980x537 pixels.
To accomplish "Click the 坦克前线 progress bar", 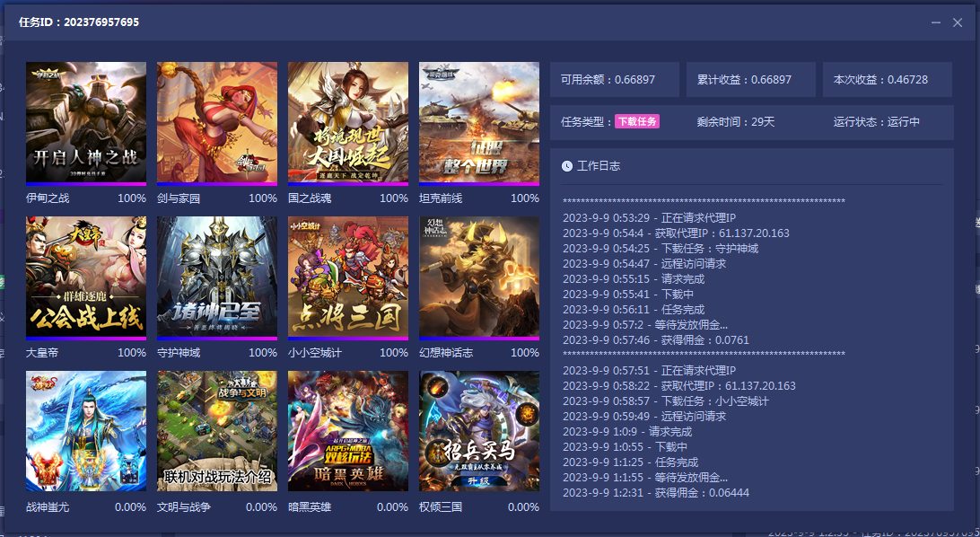I will pos(479,184).
